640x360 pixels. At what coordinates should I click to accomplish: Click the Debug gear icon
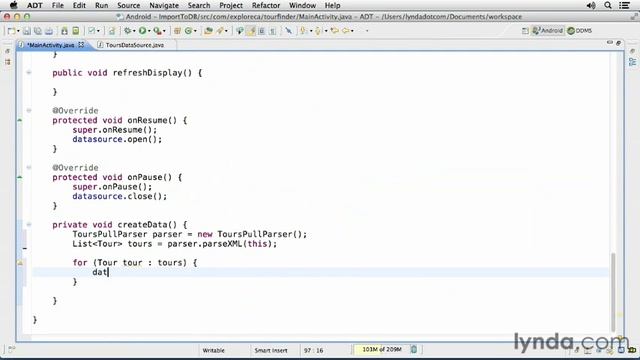pos(128,31)
